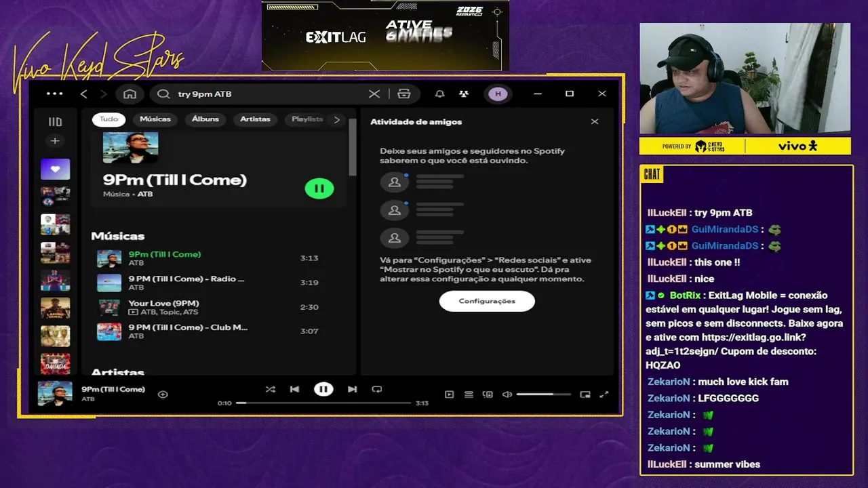Open the notifications bell
Screen dimensions: 868x488
pos(440,94)
